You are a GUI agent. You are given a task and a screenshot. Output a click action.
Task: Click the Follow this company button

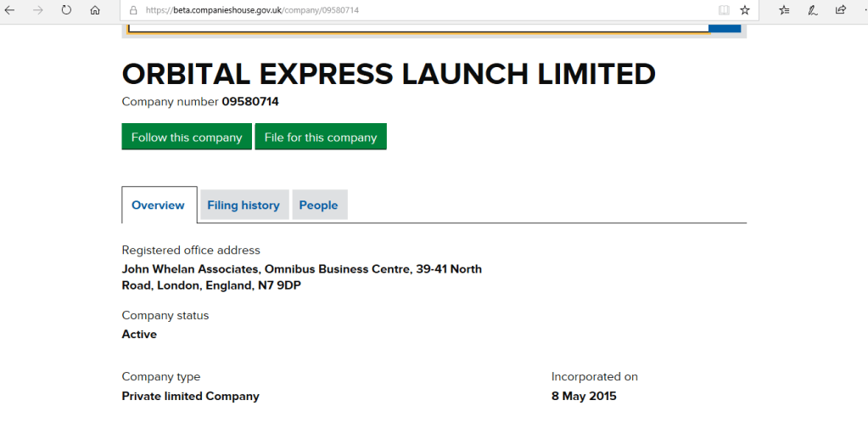pos(187,138)
